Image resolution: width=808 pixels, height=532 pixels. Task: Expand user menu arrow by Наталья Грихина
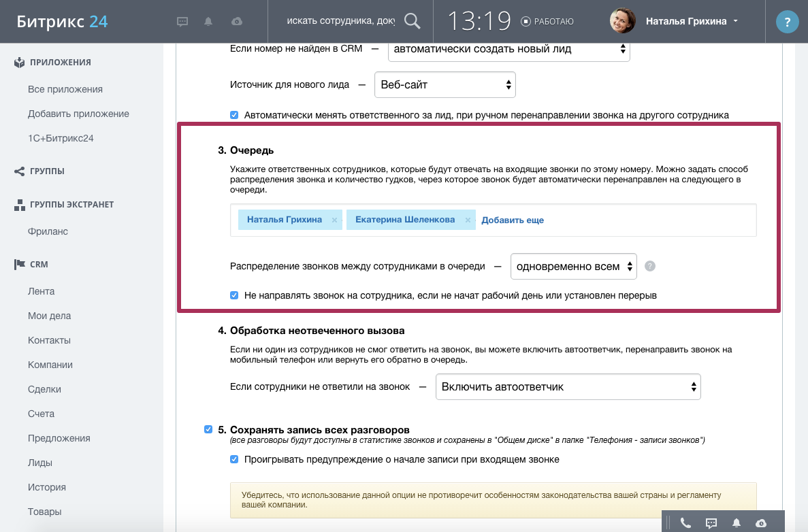[x=735, y=21]
